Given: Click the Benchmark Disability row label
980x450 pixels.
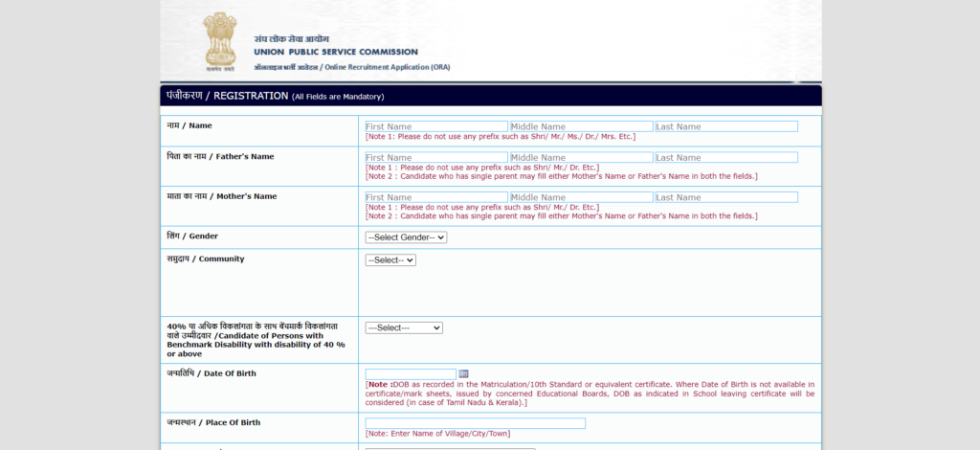Looking at the screenshot, I should tap(256, 340).
